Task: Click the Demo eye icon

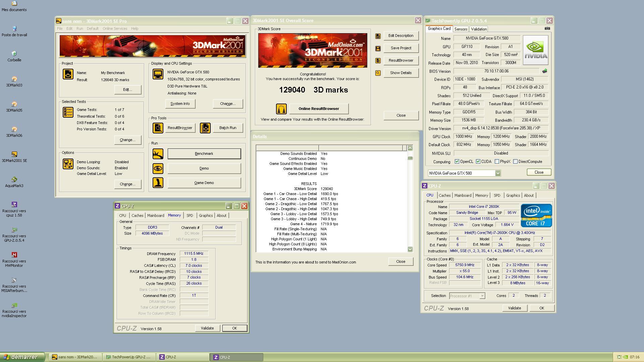Action: click(158, 168)
